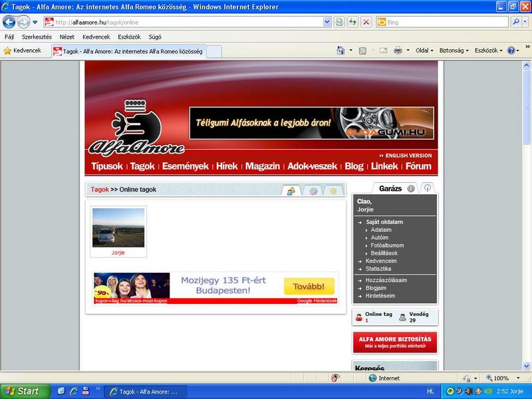Select the Tagok - Alfa Amore browser tab
Viewport: 532px width, 399px height.
(129, 51)
